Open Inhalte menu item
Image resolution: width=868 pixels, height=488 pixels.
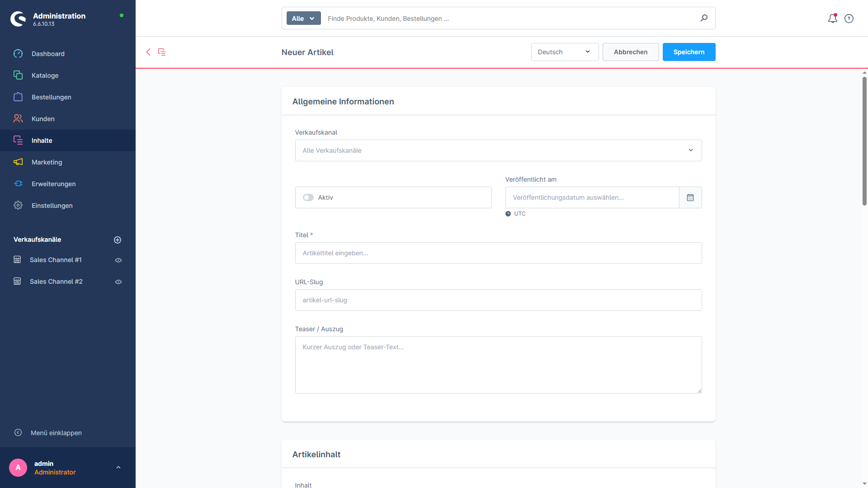[x=68, y=141]
